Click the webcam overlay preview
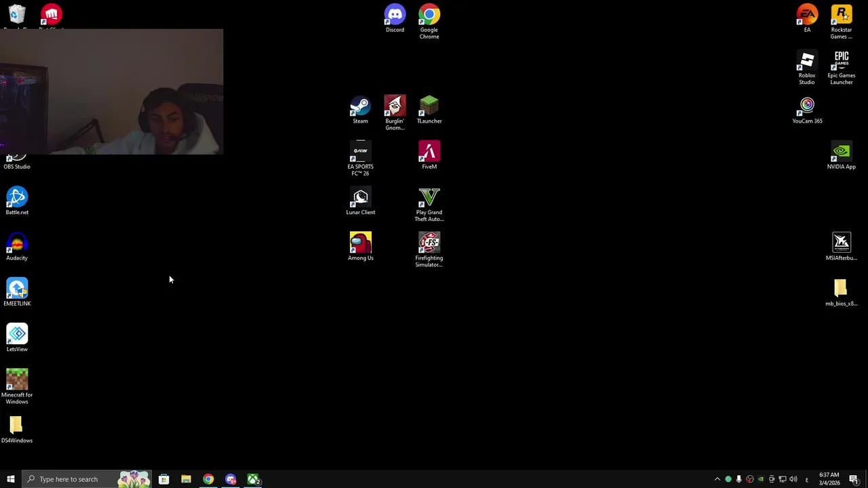The height and width of the screenshot is (488, 868). pyautogui.click(x=111, y=91)
